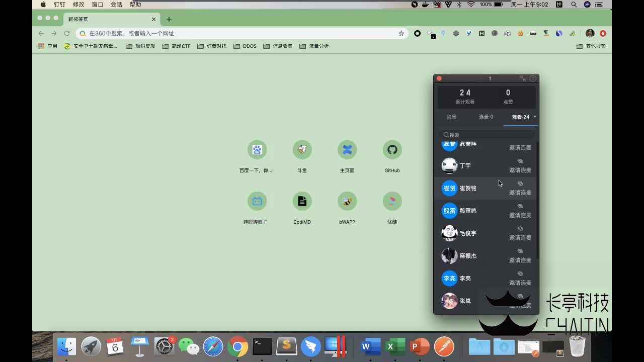Click the pilcrow extension icon
Viewport: 644px width, 362px height.
(x=546, y=33)
